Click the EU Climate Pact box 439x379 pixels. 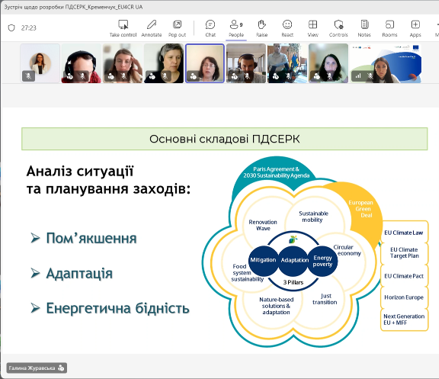point(404,276)
